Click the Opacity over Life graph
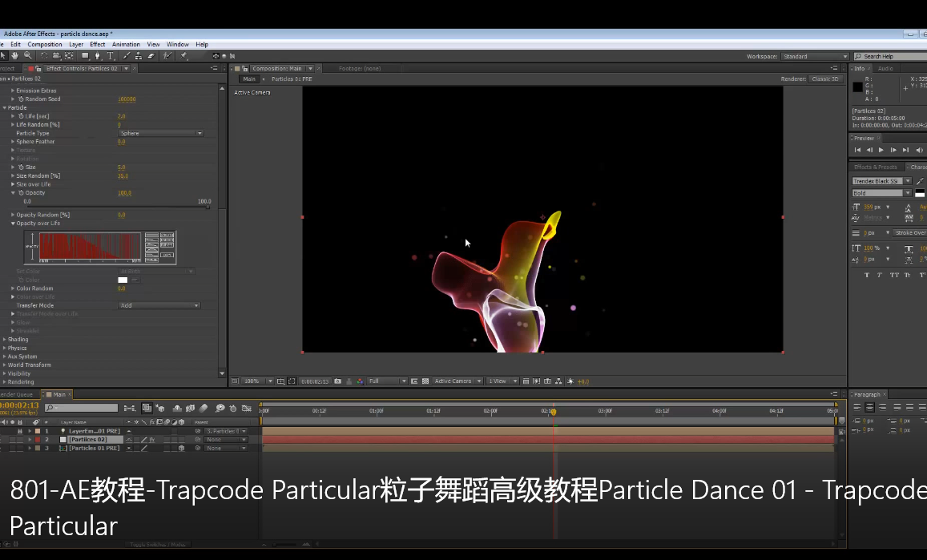The height and width of the screenshot is (560, 927). [90, 247]
